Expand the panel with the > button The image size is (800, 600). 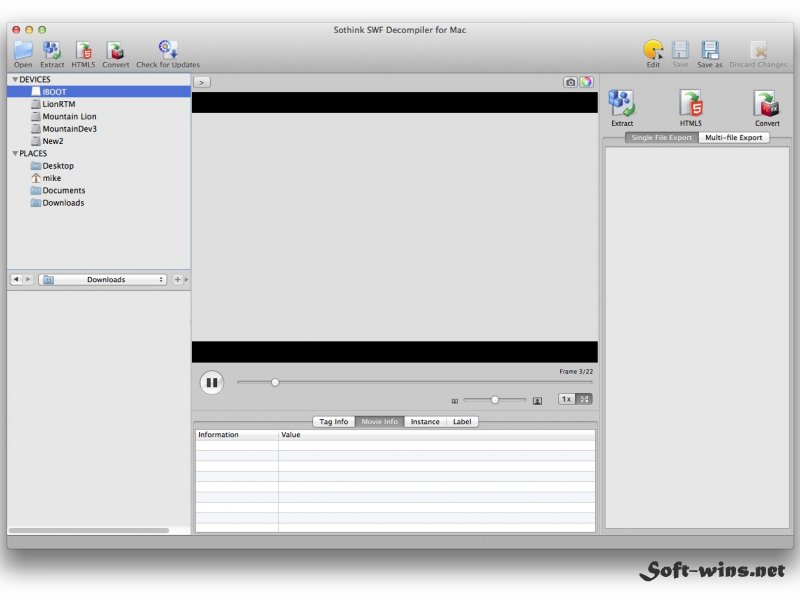pos(202,82)
